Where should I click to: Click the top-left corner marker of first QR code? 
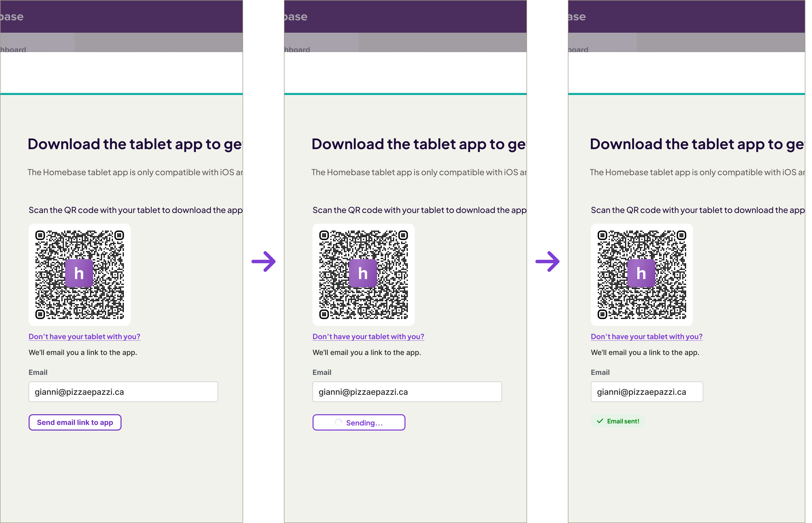[40, 235]
